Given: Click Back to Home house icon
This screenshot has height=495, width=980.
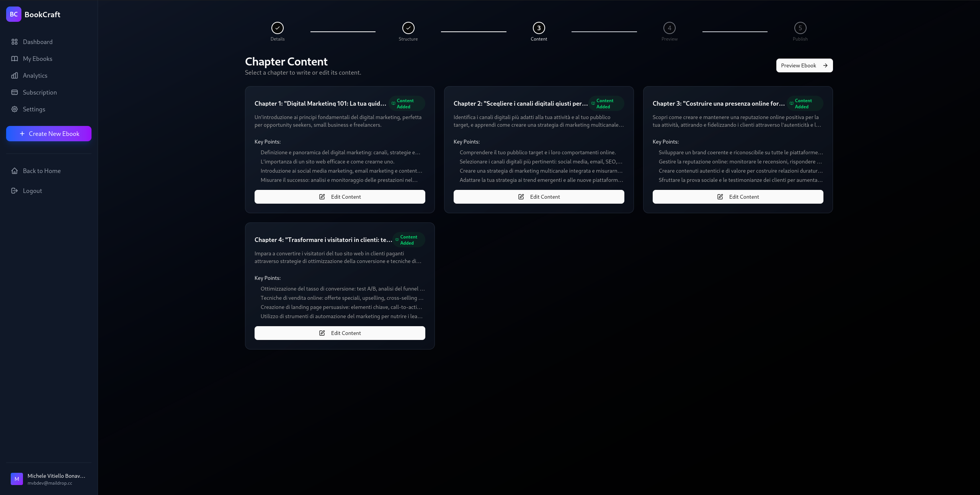Looking at the screenshot, I should point(15,171).
